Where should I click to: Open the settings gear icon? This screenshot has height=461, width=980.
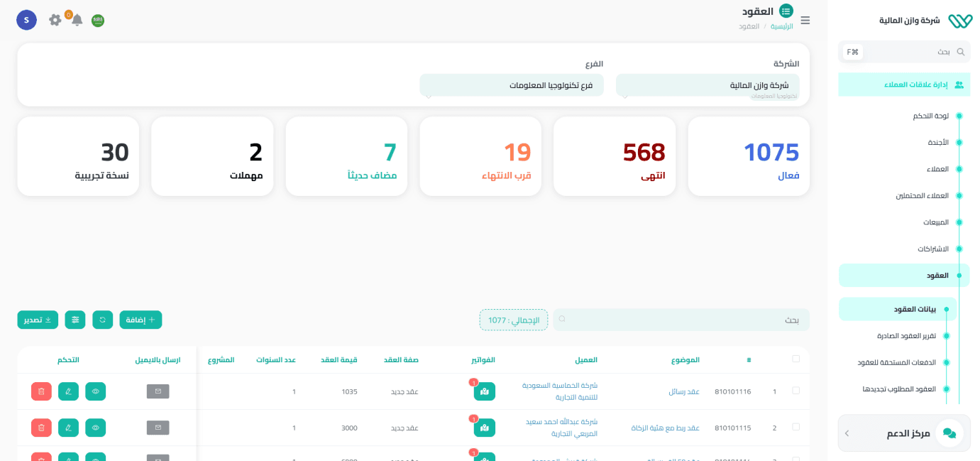[x=55, y=20]
